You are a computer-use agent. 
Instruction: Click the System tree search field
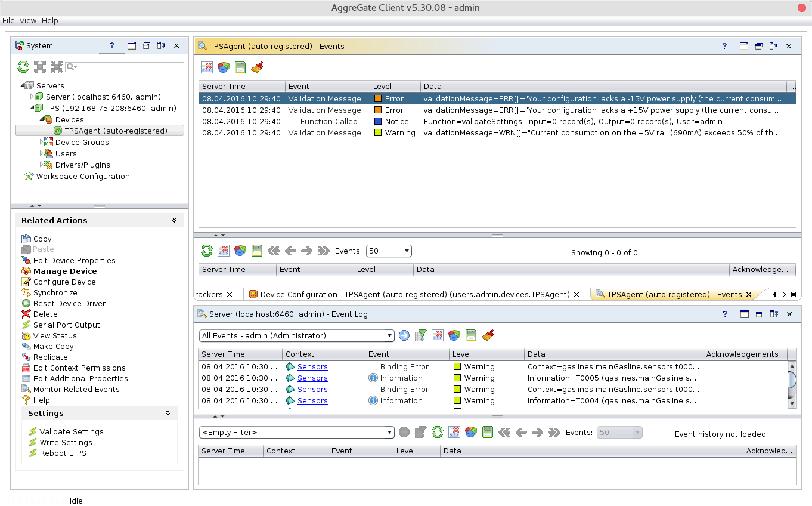point(129,67)
